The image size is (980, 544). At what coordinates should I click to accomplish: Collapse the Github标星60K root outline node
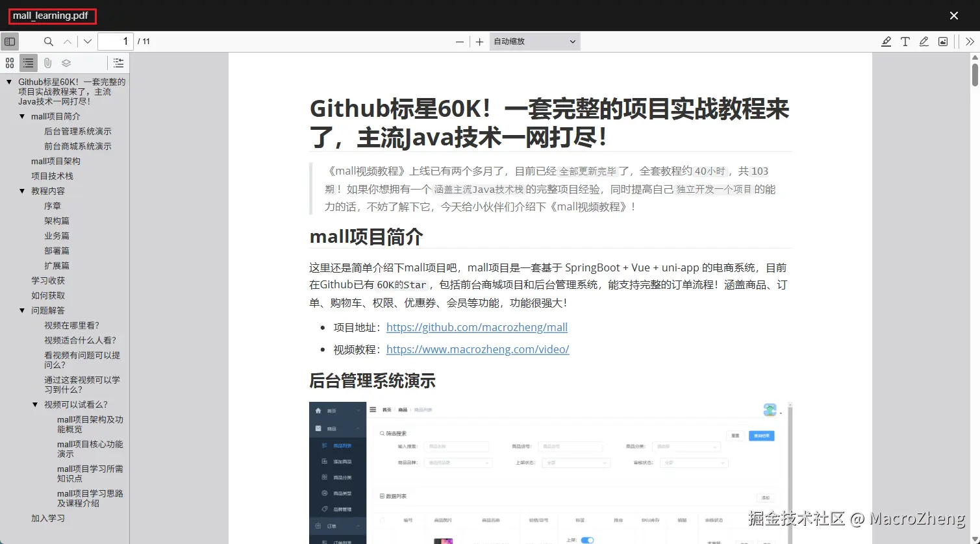coord(9,82)
